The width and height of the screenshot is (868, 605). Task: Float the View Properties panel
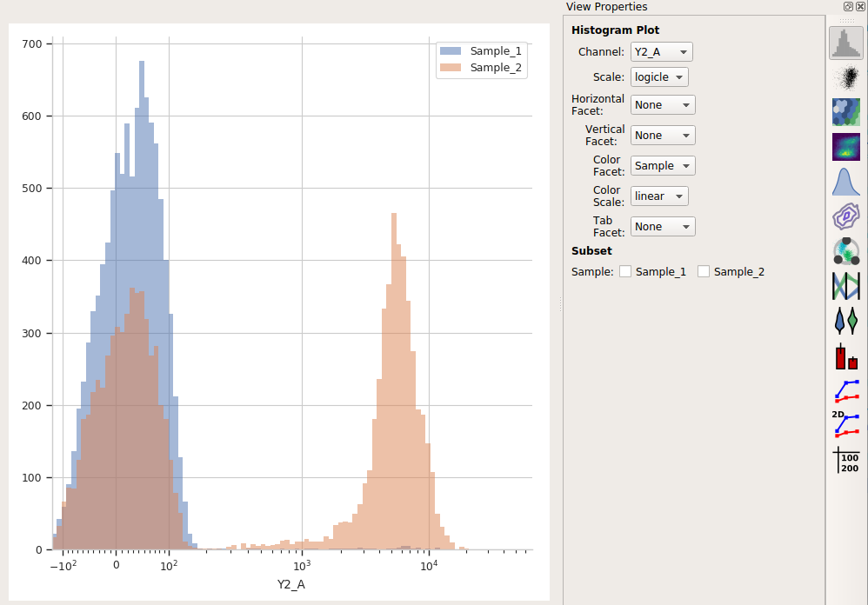pyautogui.click(x=848, y=7)
